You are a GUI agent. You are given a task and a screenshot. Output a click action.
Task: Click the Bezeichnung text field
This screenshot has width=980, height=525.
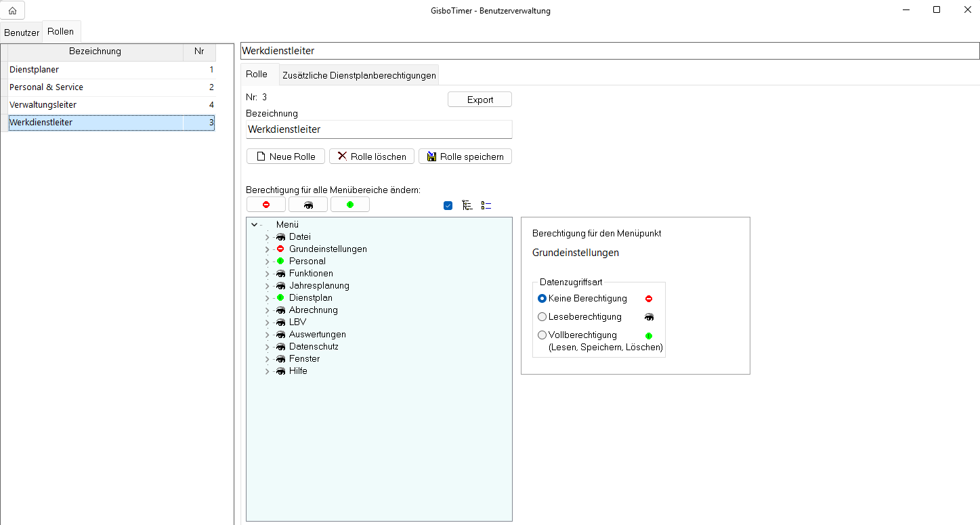[x=379, y=129]
